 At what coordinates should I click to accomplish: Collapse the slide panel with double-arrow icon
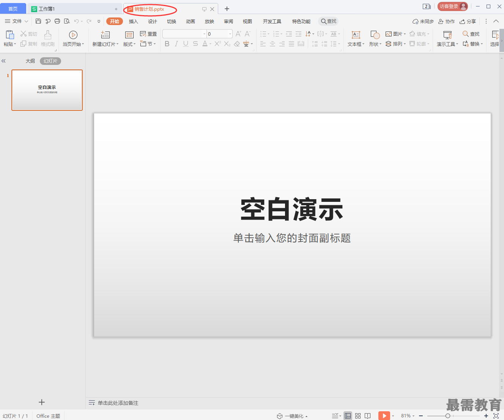tap(4, 61)
